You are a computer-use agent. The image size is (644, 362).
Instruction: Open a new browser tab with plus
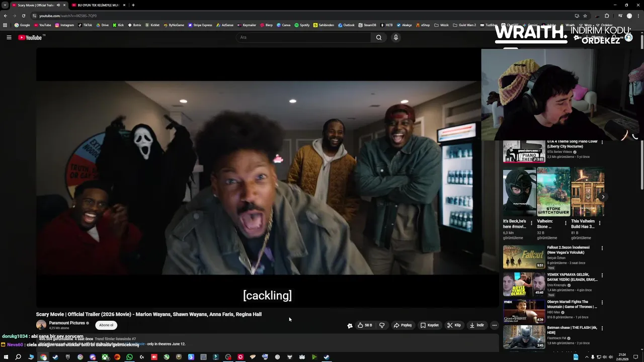133,5
